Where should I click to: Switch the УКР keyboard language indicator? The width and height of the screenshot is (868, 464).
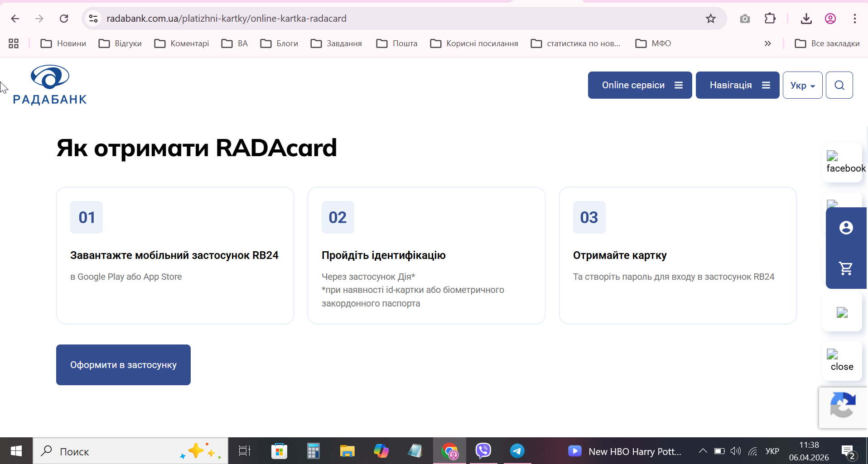click(772, 451)
